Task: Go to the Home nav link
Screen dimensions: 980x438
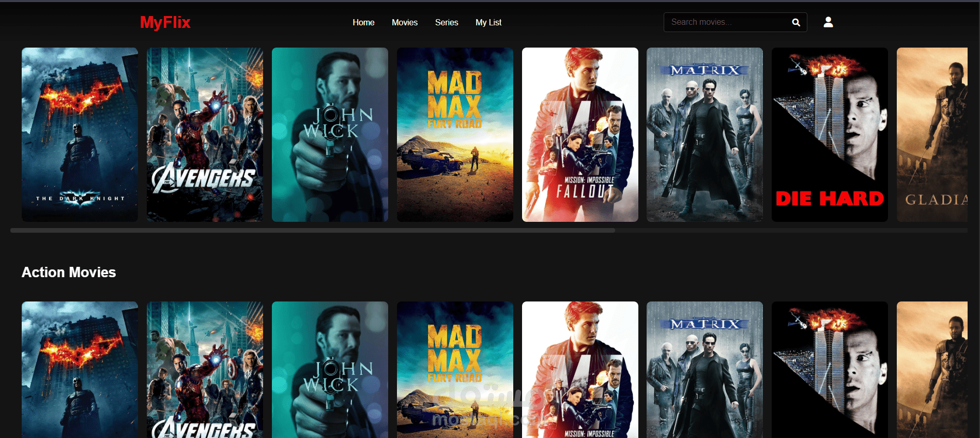Action: point(363,22)
